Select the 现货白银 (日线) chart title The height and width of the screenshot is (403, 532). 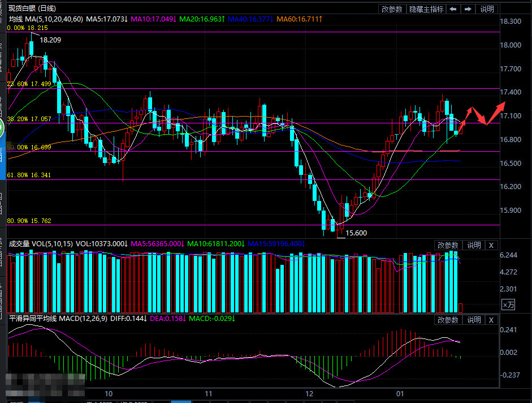click(x=32, y=8)
